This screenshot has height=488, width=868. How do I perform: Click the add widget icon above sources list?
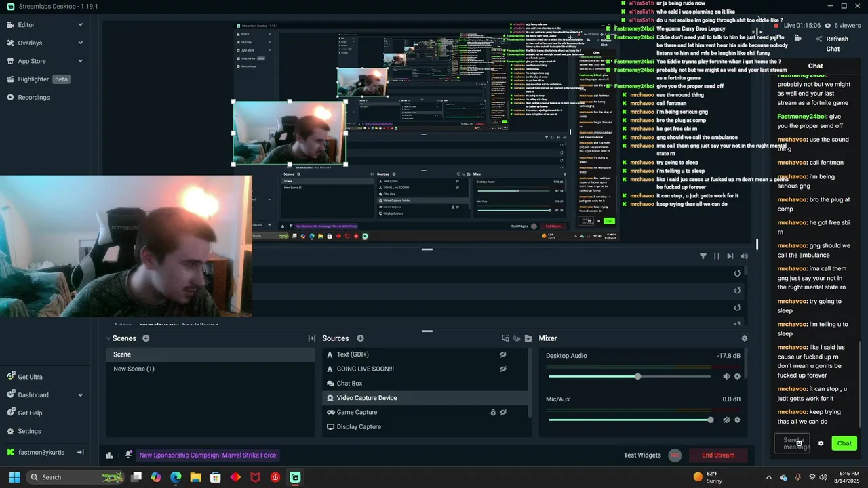516,338
